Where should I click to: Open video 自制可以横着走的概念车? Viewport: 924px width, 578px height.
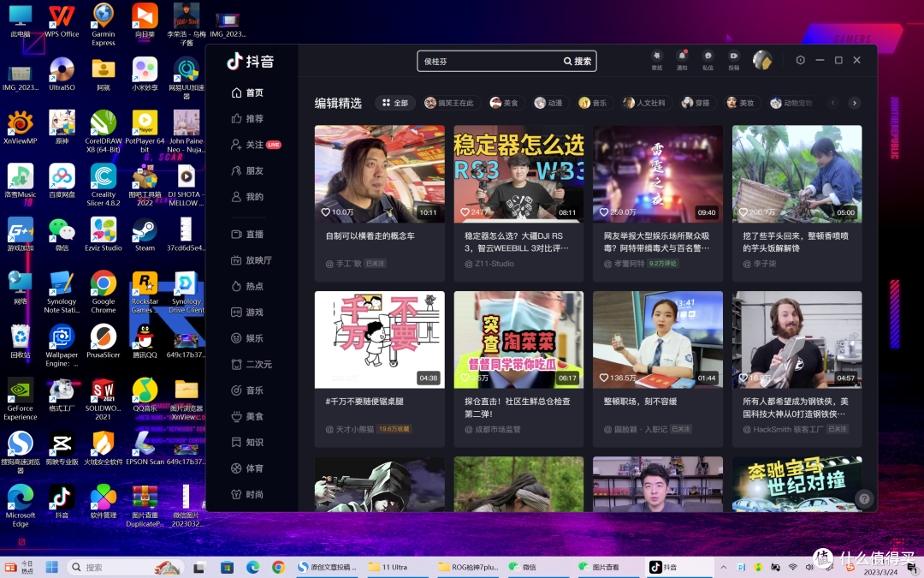[x=380, y=173]
